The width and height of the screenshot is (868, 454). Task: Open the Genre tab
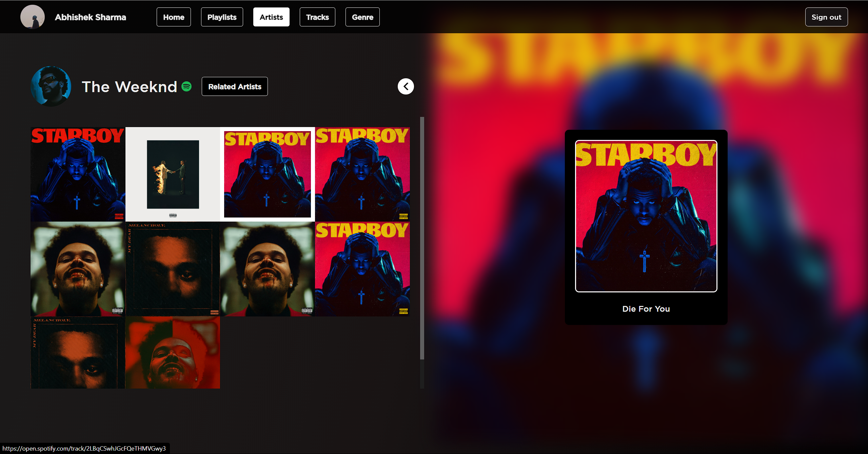coord(362,17)
